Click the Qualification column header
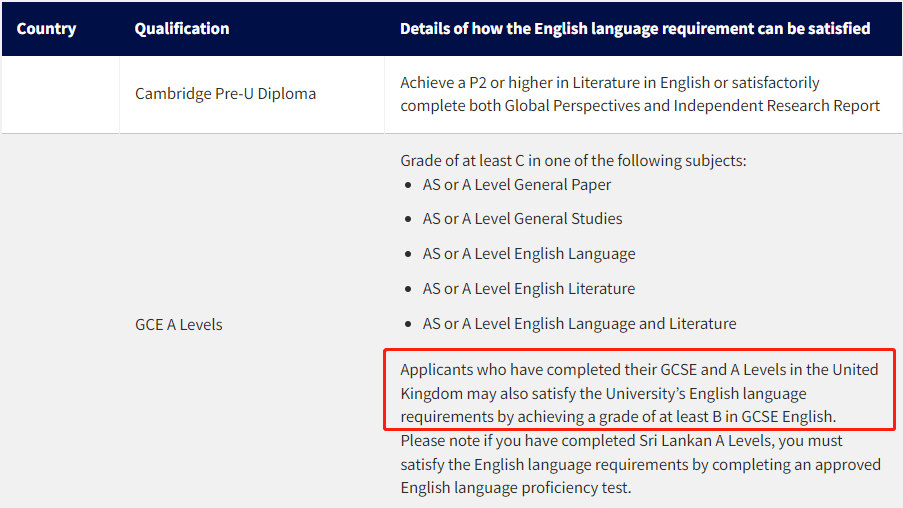The height and width of the screenshot is (508, 903). [182, 29]
